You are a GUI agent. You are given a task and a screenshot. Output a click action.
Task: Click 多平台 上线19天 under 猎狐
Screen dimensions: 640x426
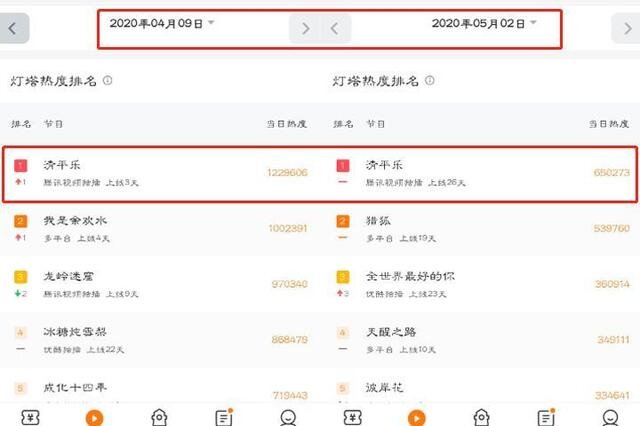click(401, 238)
